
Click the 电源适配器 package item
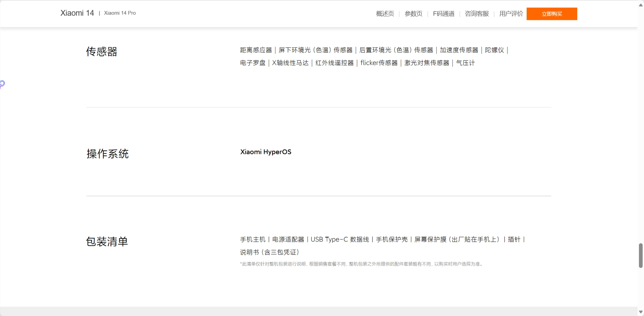coord(288,240)
